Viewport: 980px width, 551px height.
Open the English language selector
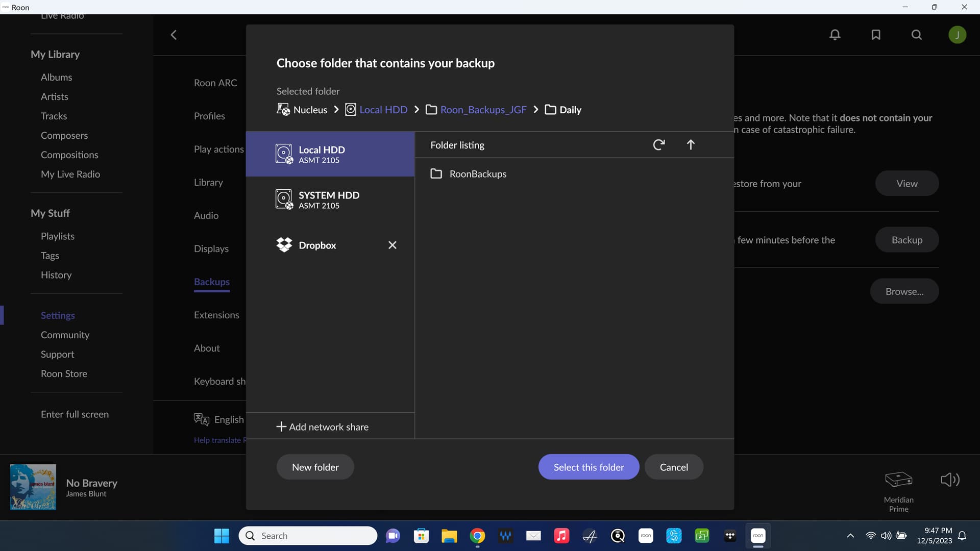[219, 419]
